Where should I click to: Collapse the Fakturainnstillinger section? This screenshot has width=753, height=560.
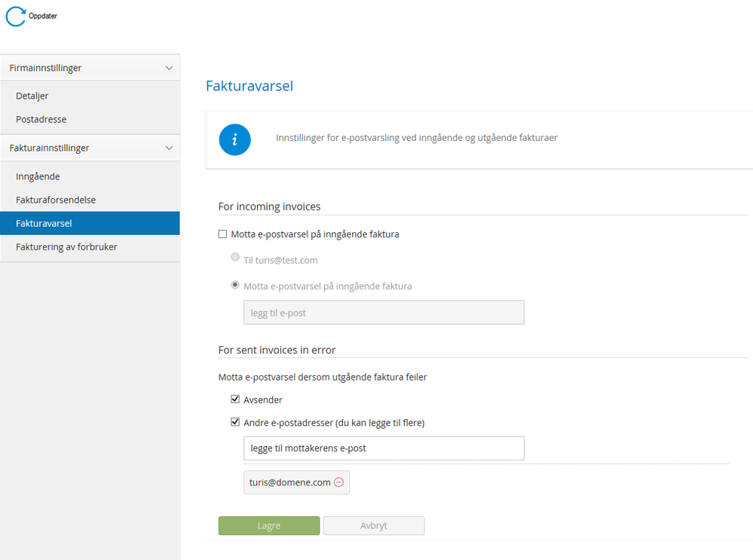pyautogui.click(x=169, y=148)
